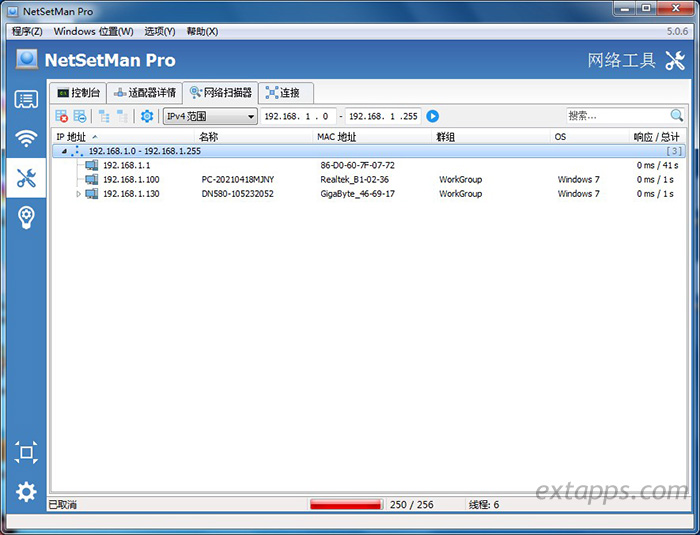Open the Windows 位置(W) menu

point(93,31)
